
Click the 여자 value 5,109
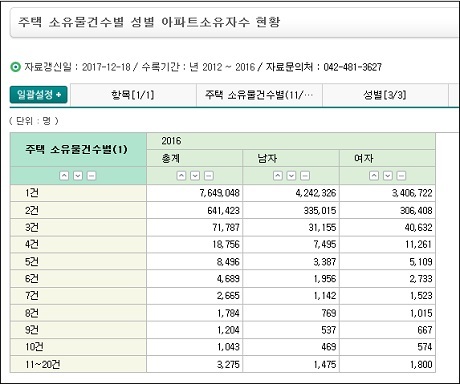coord(421,262)
